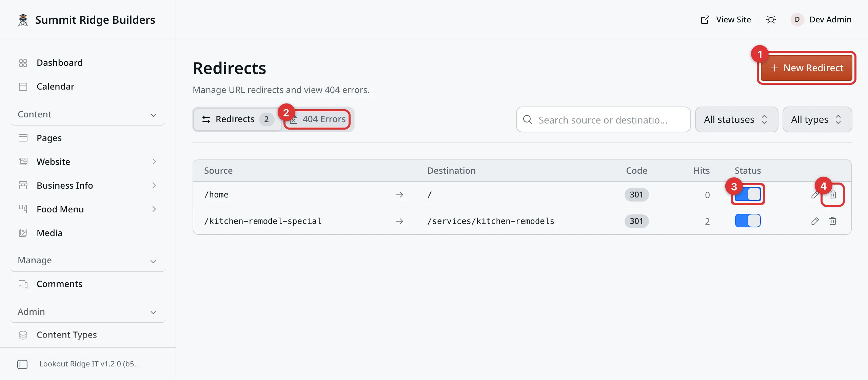
Task: Click the Source column header
Action: [x=218, y=171]
